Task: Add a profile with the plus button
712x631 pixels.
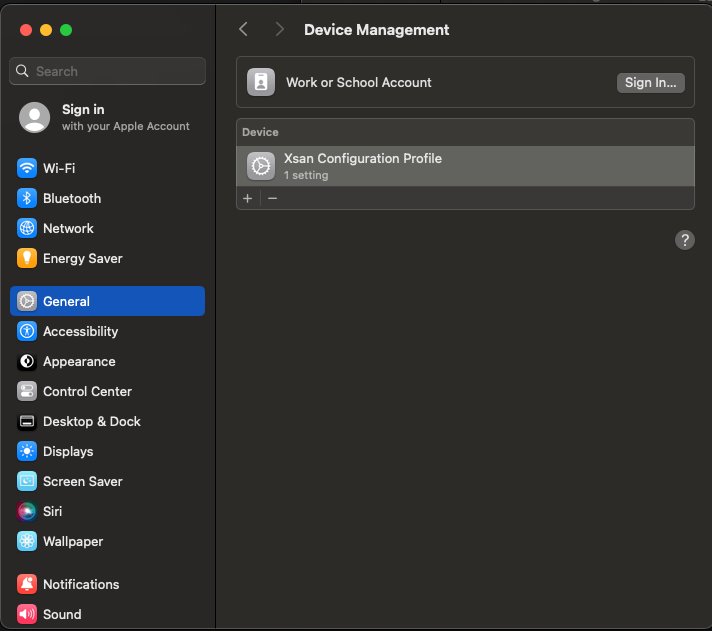Action: [x=247, y=198]
